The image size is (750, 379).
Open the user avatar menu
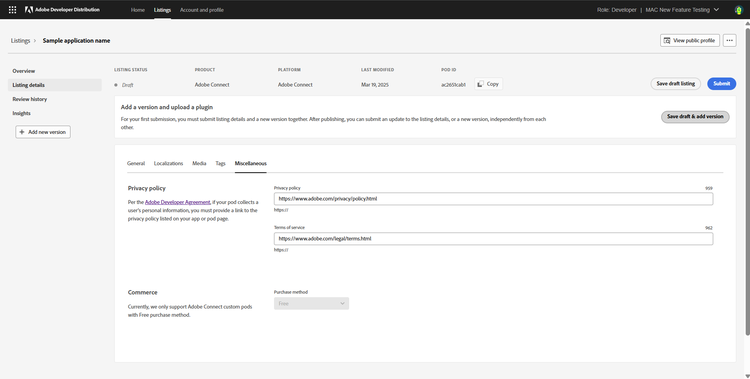tap(739, 10)
